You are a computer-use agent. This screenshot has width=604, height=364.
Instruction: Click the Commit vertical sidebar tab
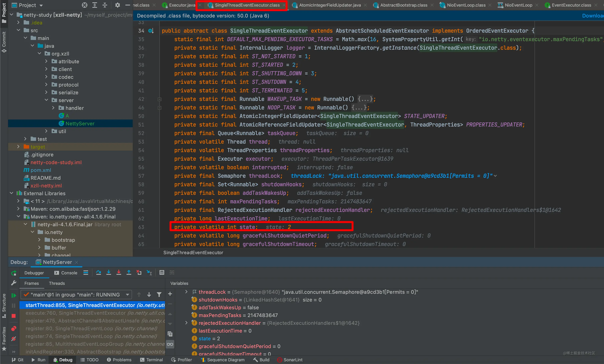click(4, 42)
